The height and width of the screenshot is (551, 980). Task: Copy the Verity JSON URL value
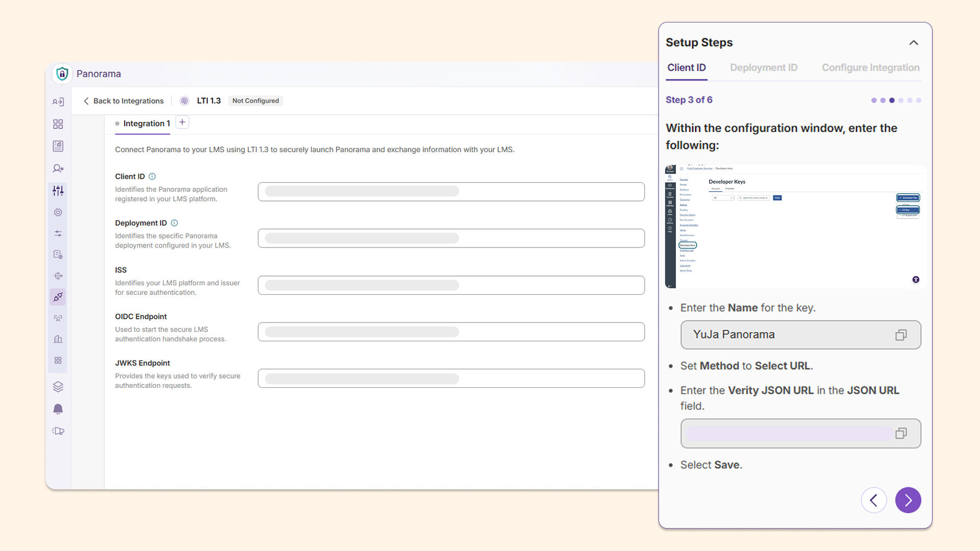(x=901, y=433)
